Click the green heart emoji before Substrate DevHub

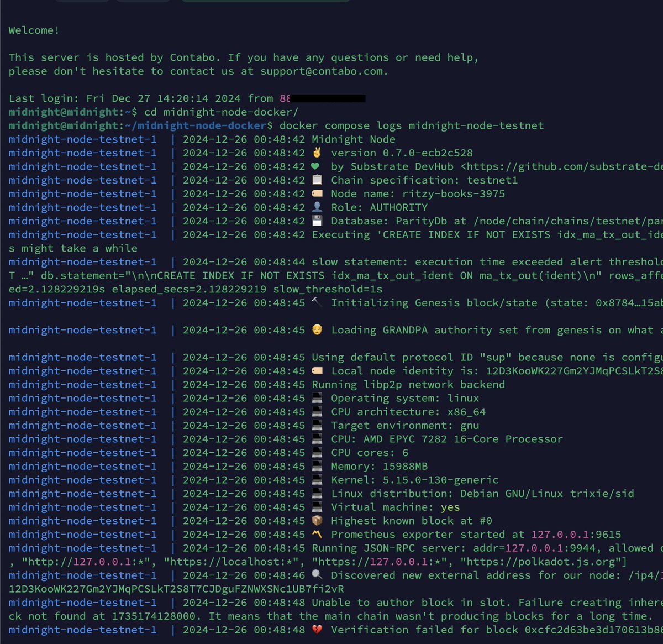pos(315,166)
